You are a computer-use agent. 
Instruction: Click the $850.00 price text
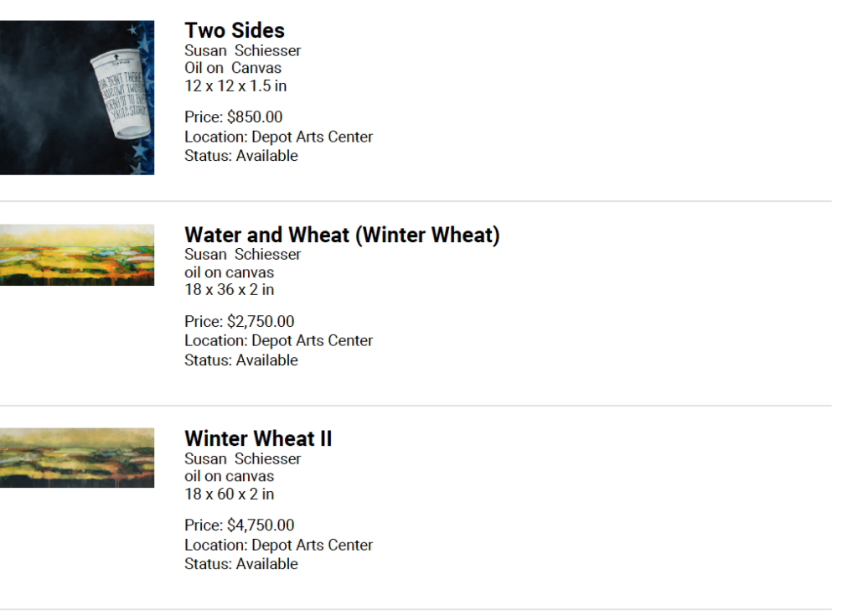pyautogui.click(x=255, y=116)
